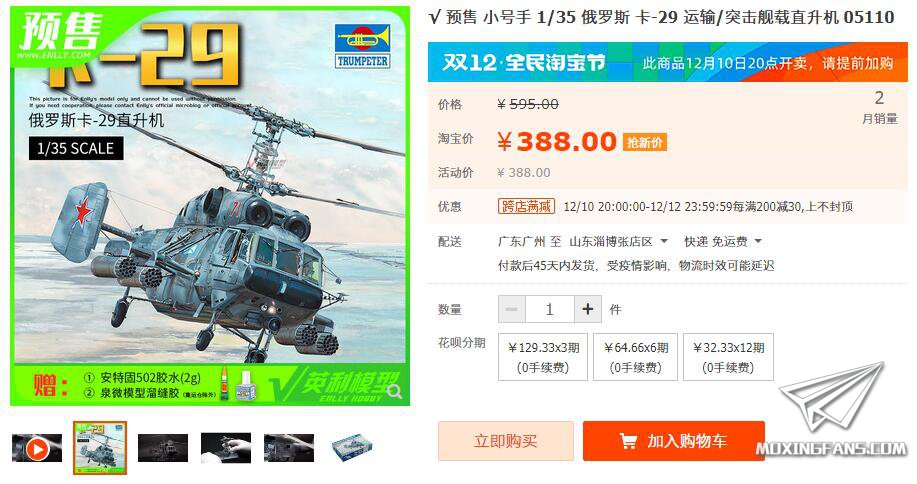
Task: Increase quantity with the plus button
Action: [x=588, y=309]
